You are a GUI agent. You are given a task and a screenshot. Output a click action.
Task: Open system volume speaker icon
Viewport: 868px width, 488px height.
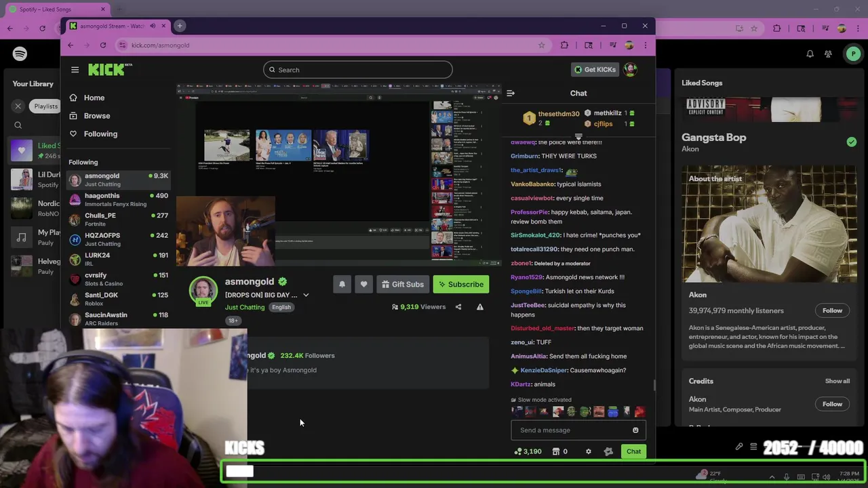tap(826, 477)
